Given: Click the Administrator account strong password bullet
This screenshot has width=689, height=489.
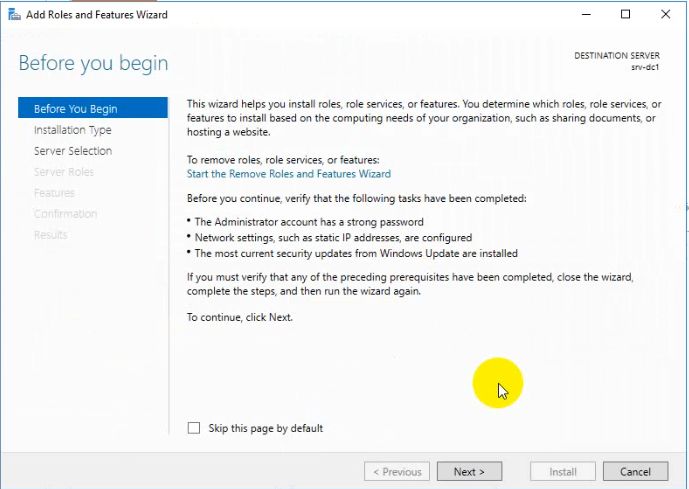Looking at the screenshot, I should point(309,222).
